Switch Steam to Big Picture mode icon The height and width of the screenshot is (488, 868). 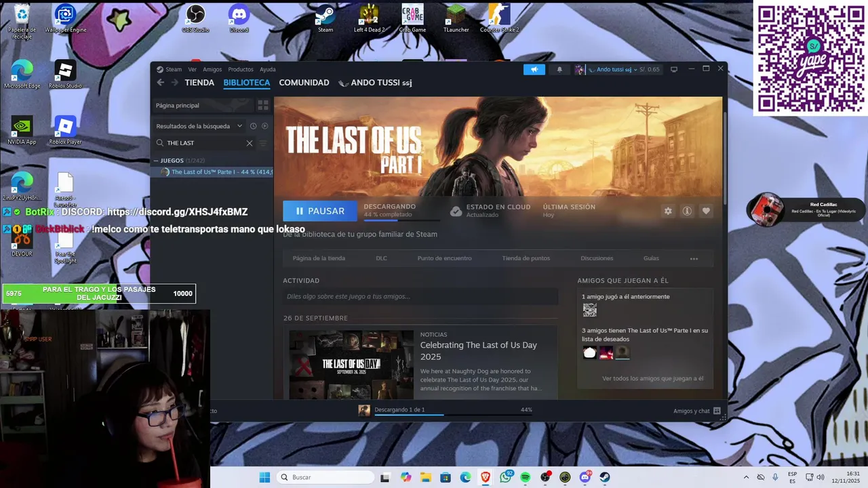point(673,69)
